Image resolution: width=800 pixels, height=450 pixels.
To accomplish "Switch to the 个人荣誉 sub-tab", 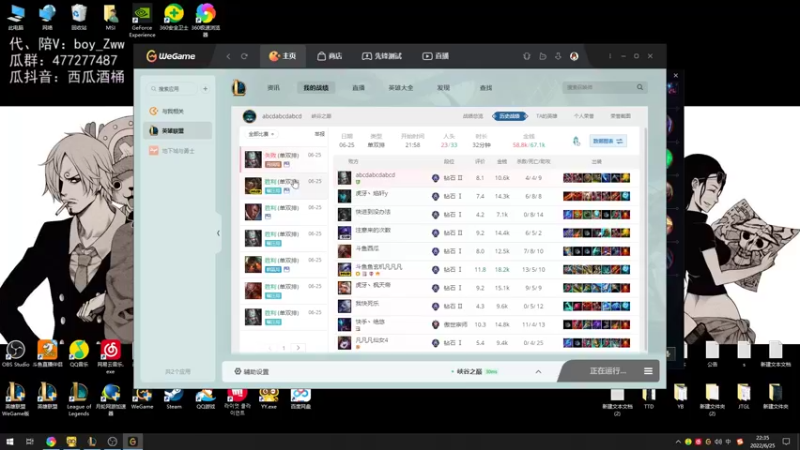I will pos(584,116).
